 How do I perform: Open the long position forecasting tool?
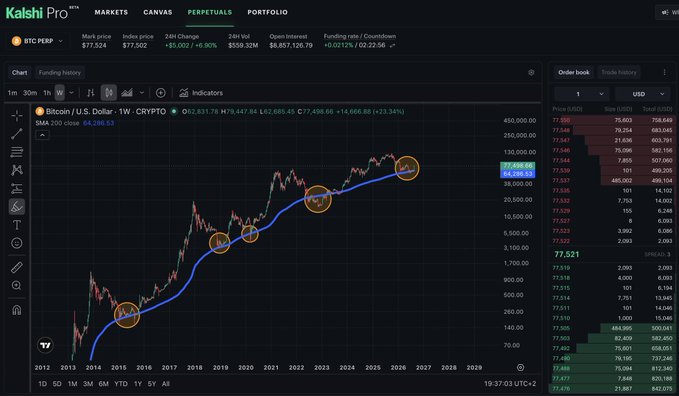pyautogui.click(x=17, y=188)
